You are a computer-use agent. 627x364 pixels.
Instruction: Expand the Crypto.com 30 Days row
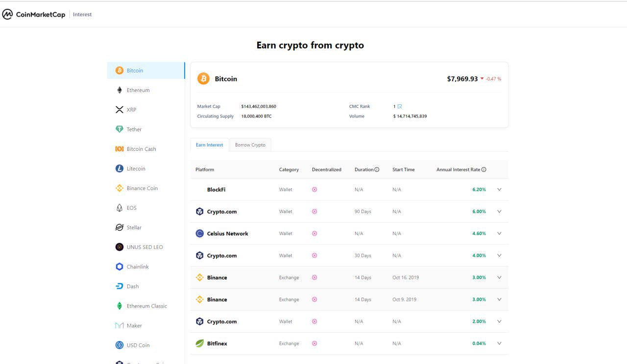499,255
